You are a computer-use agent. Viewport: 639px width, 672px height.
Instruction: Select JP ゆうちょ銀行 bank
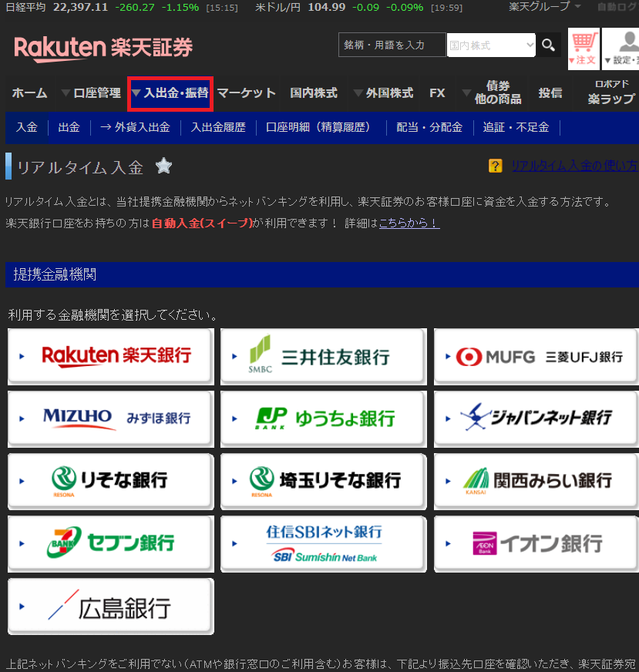pyautogui.click(x=323, y=418)
